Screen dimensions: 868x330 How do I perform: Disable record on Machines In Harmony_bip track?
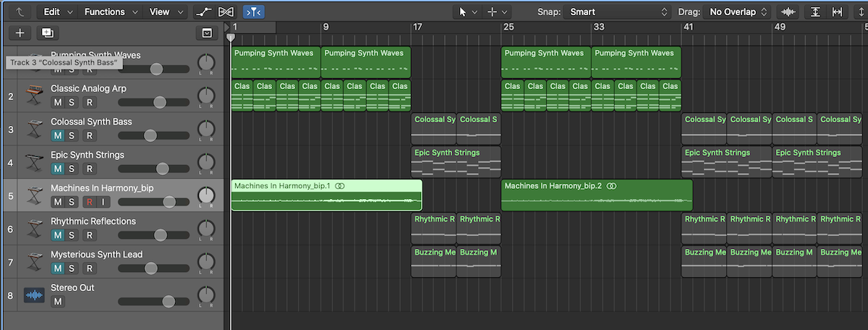(x=90, y=202)
